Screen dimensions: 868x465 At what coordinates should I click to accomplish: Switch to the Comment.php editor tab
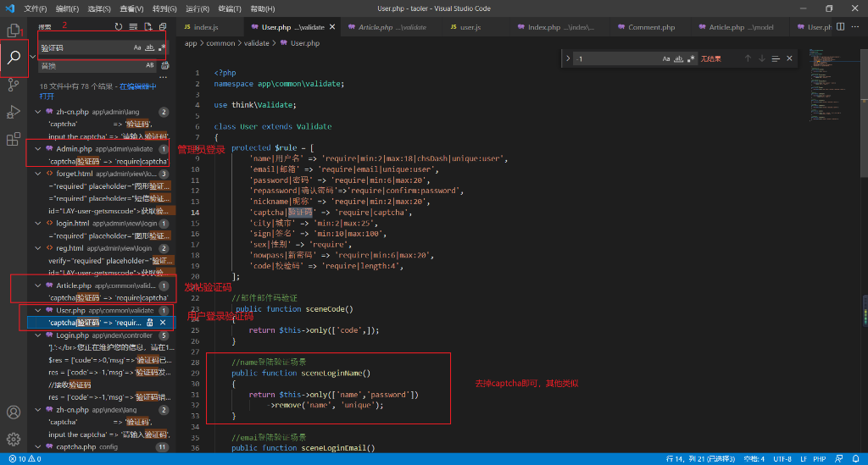(651, 27)
